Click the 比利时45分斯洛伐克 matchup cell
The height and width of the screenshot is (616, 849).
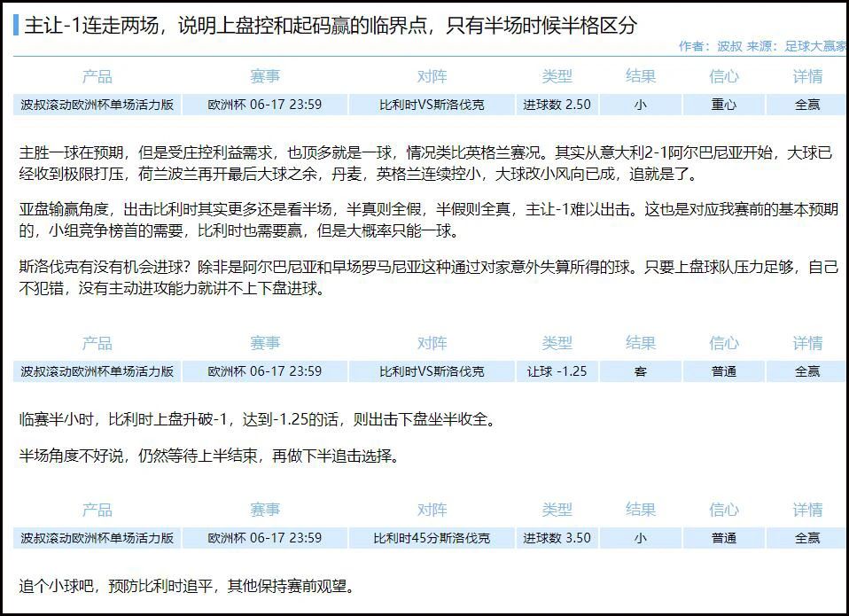click(432, 538)
